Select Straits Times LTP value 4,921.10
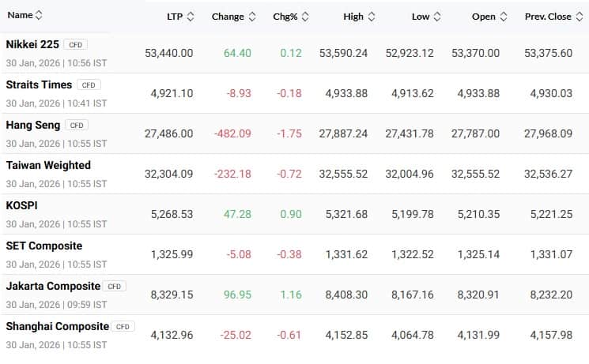Screen dimensions: 589x364 coord(172,93)
